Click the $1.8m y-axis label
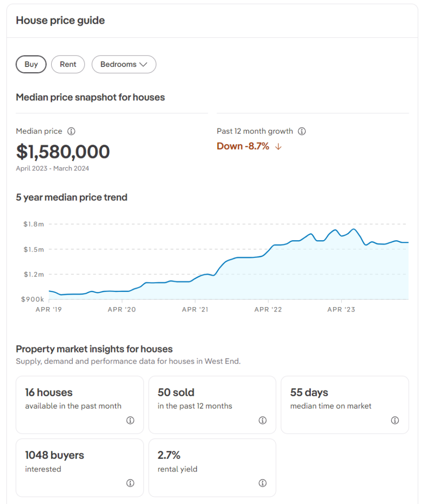Image resolution: width=421 pixels, height=504 pixels. click(33, 224)
